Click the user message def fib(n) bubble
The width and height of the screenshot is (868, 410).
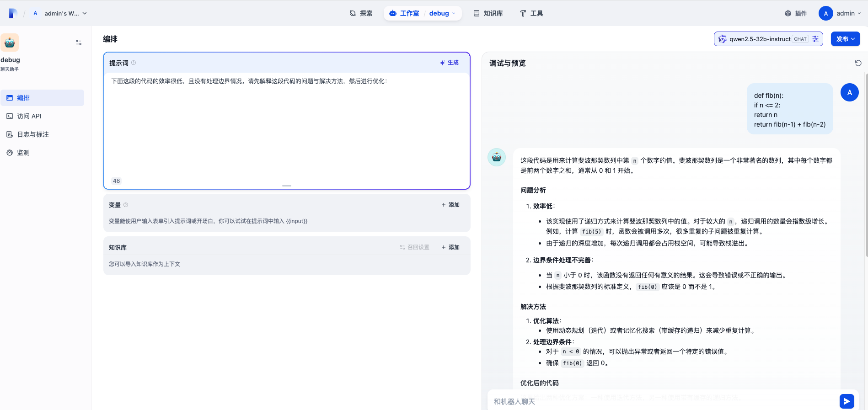pyautogui.click(x=790, y=109)
